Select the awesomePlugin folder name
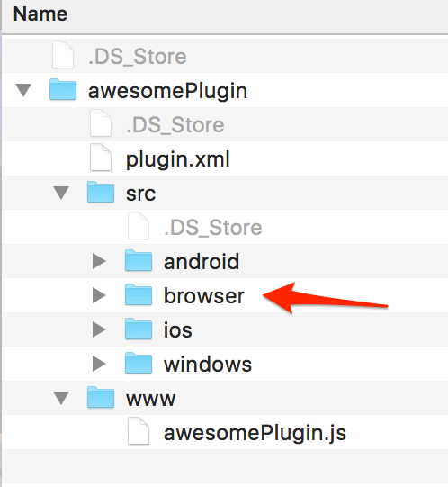 tap(167, 91)
